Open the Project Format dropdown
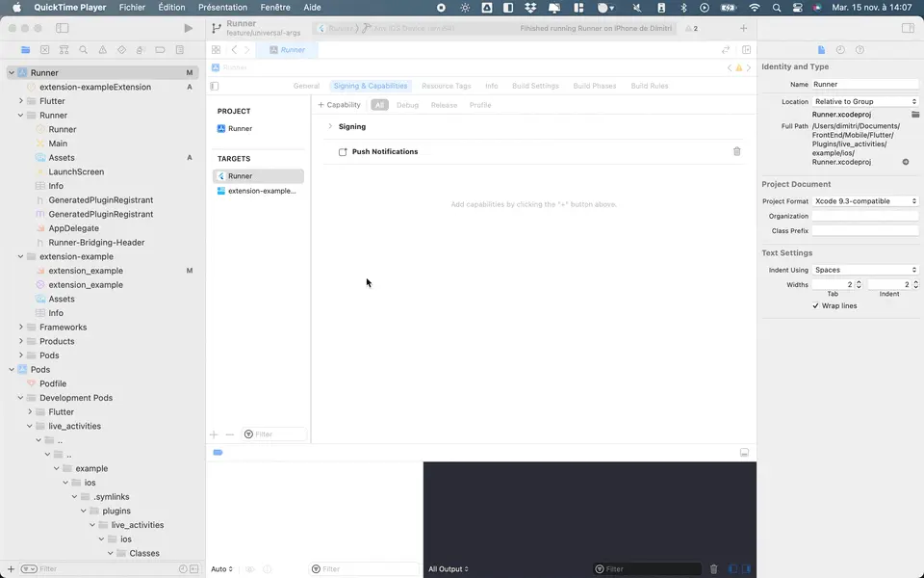 [865, 201]
